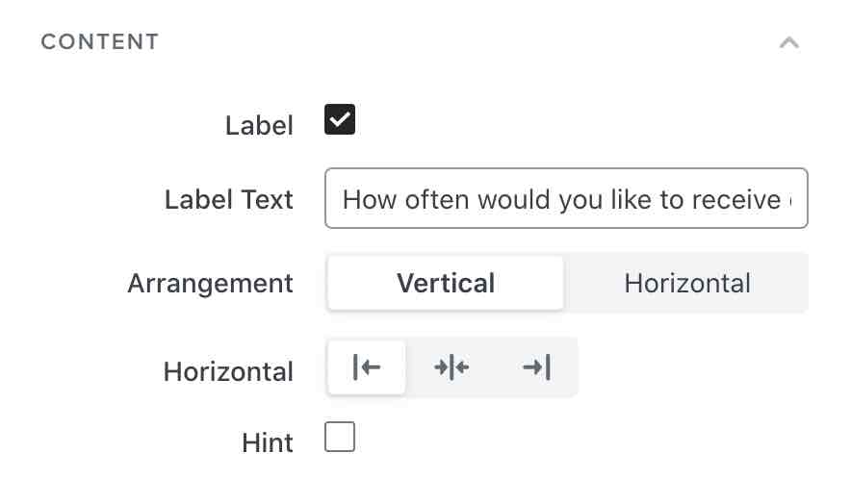Enable the Hint checkbox
This screenshot has width=851, height=504.
click(x=340, y=439)
